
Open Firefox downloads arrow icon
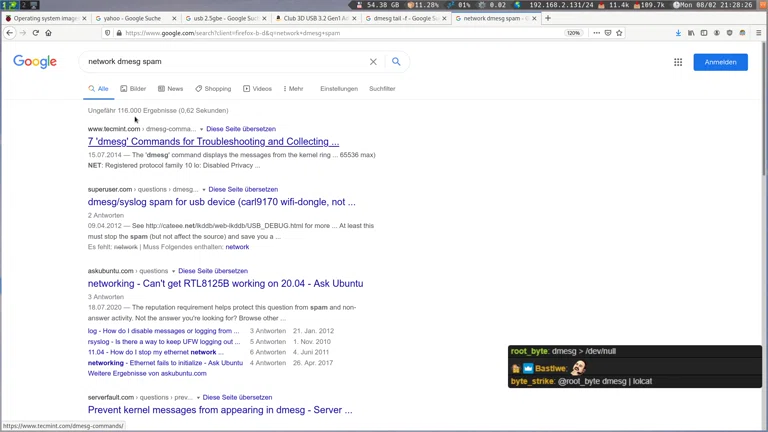[678, 33]
